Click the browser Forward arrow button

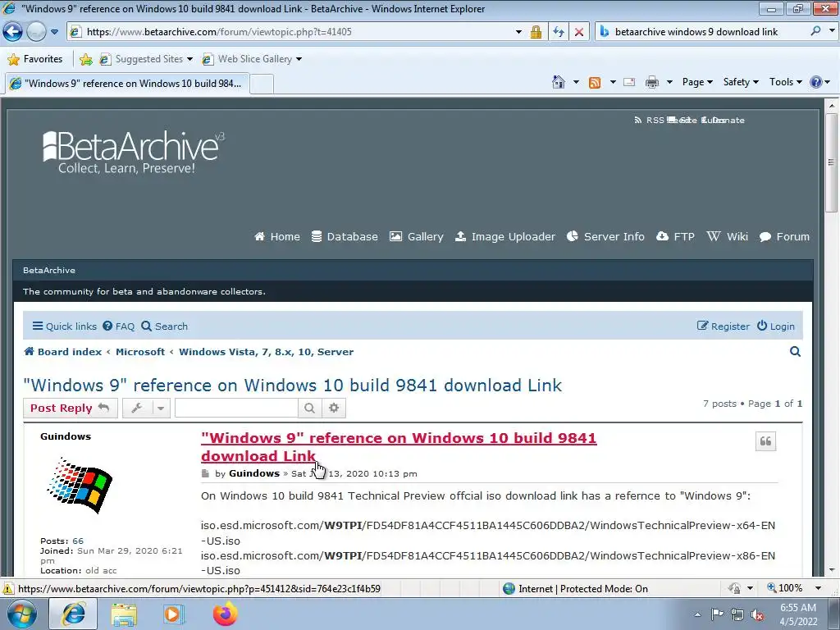pos(36,32)
